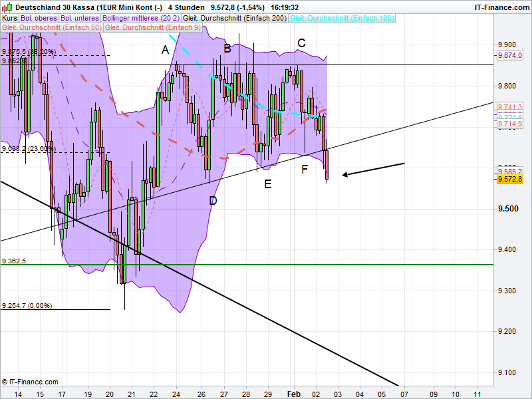Select the highlighted price 9.572,8 on axis
The image size is (532, 399).
[x=511, y=180]
